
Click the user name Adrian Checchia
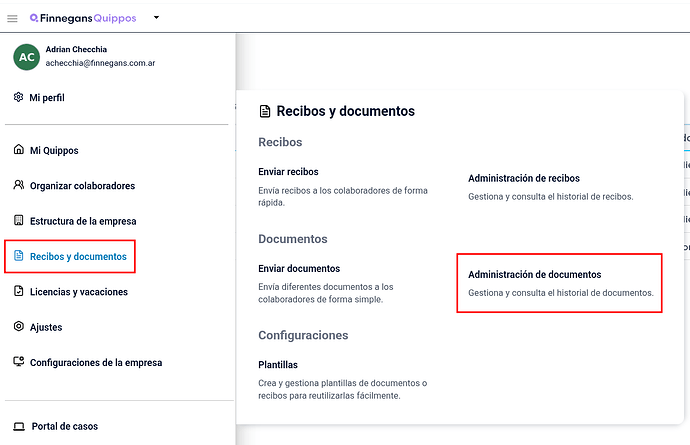(x=76, y=49)
